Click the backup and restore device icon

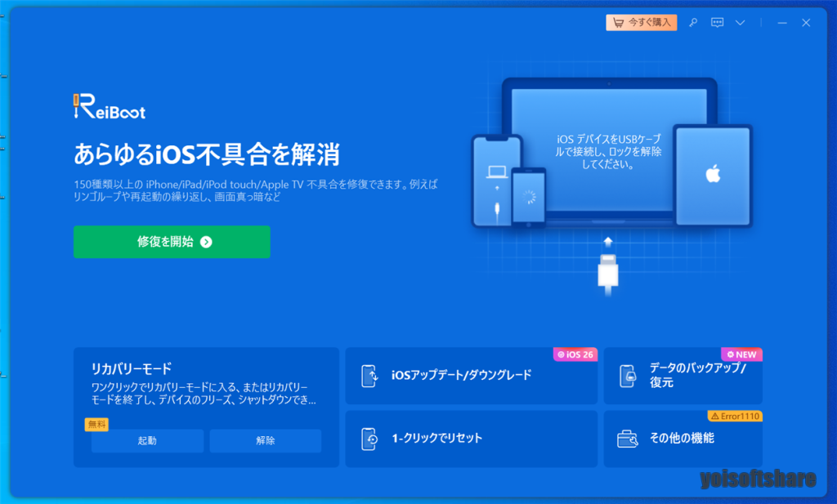coord(628,376)
